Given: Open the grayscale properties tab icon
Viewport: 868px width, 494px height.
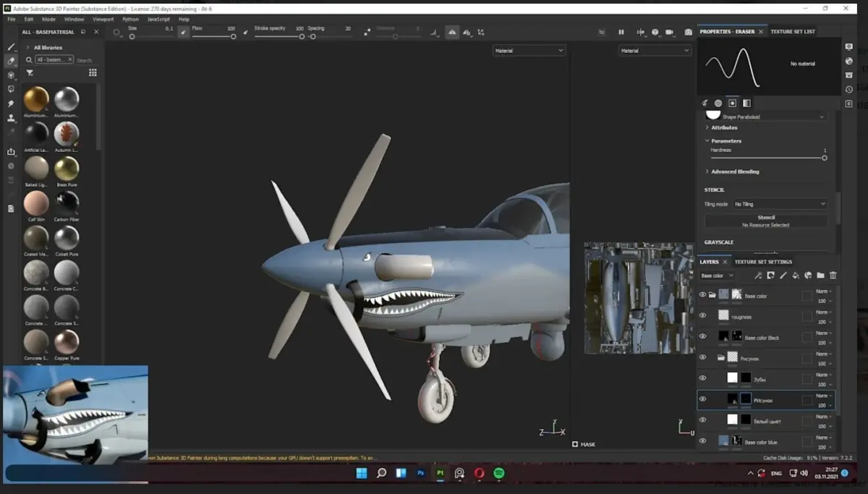Looking at the screenshot, I should point(746,103).
